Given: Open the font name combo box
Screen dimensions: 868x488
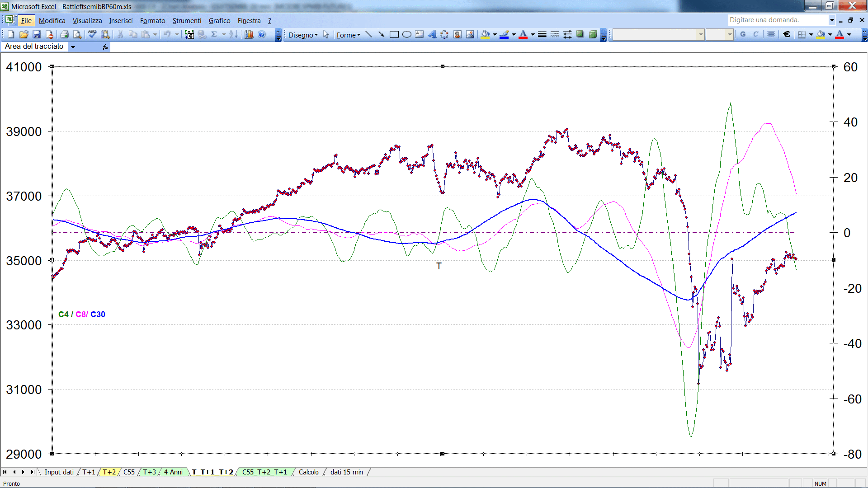Looking at the screenshot, I should (x=659, y=34).
